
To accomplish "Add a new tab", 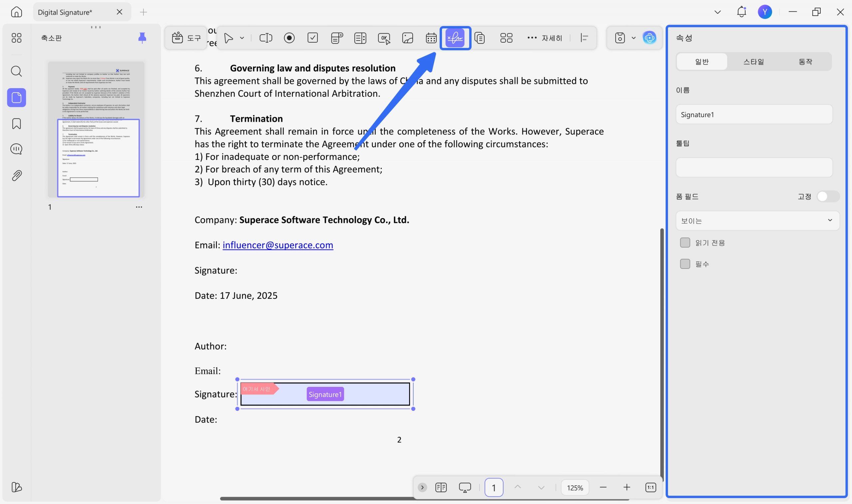I will 143,12.
